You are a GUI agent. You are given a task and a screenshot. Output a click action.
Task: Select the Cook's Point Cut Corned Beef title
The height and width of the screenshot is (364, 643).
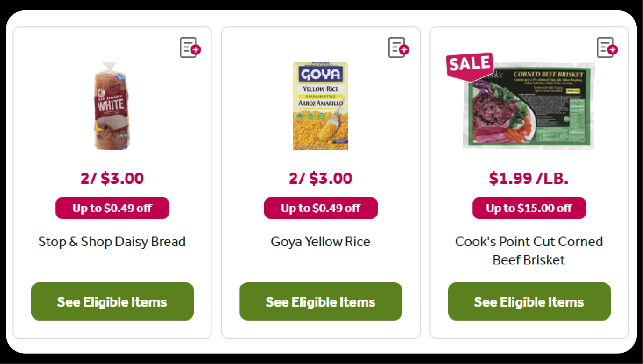[529, 250]
